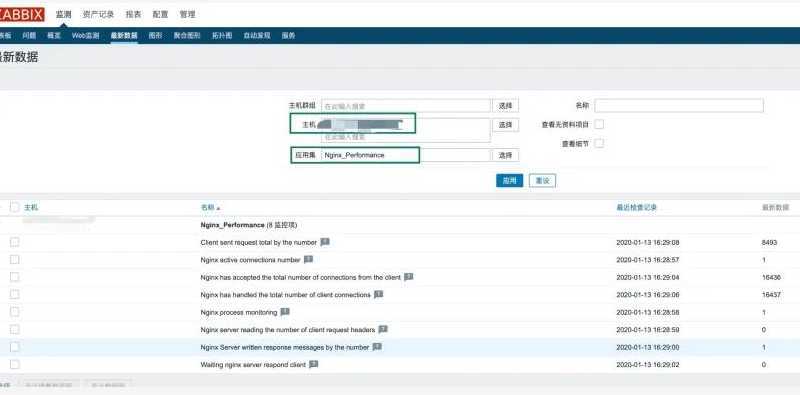Focus the 主机 search input box
The height and width of the screenshot is (395, 800).
[x=406, y=131]
